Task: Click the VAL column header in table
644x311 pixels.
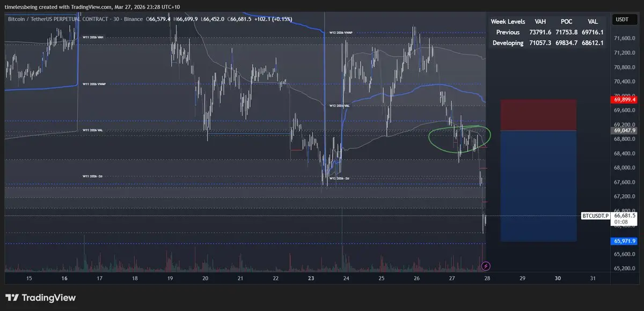Action: coord(593,21)
